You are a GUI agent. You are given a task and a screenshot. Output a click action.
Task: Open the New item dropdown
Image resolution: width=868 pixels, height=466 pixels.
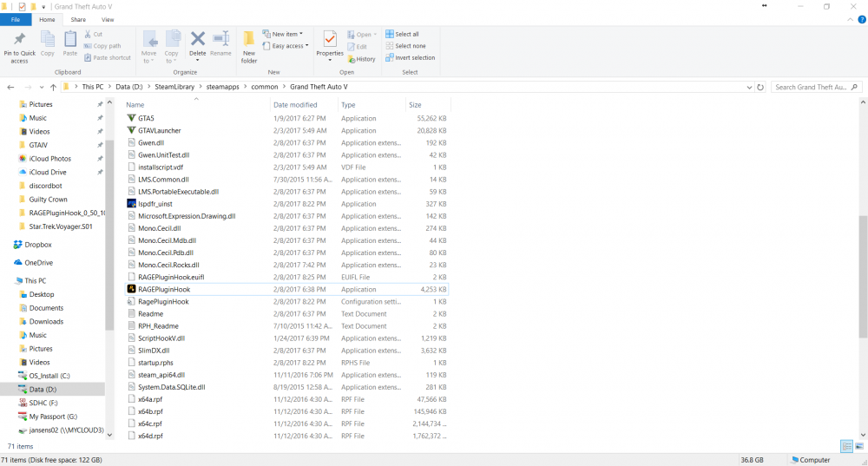click(x=284, y=34)
